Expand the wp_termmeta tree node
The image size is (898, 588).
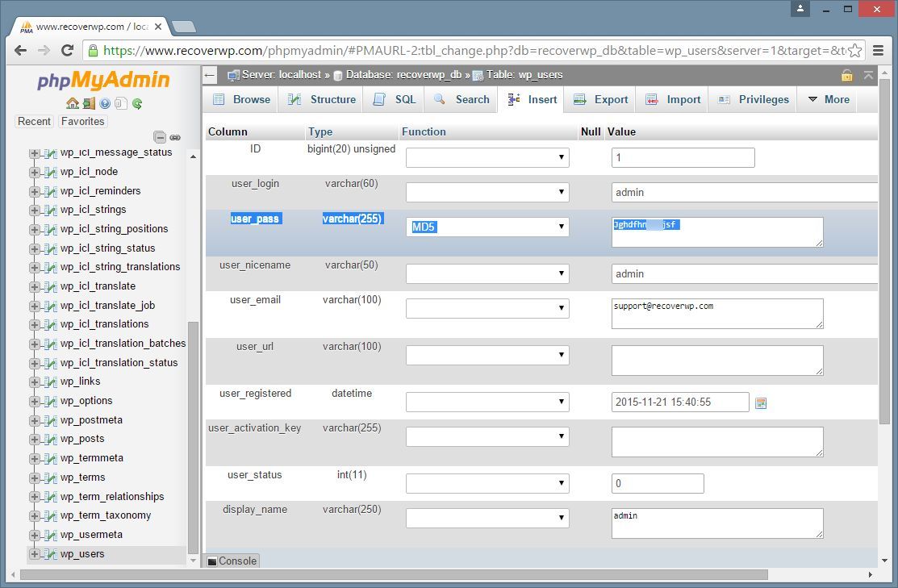pos(35,459)
